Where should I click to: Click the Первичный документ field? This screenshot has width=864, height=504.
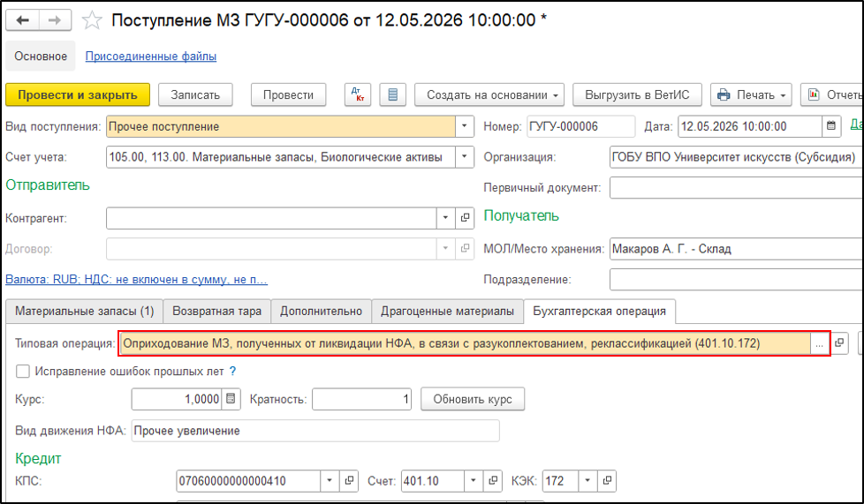click(x=737, y=188)
